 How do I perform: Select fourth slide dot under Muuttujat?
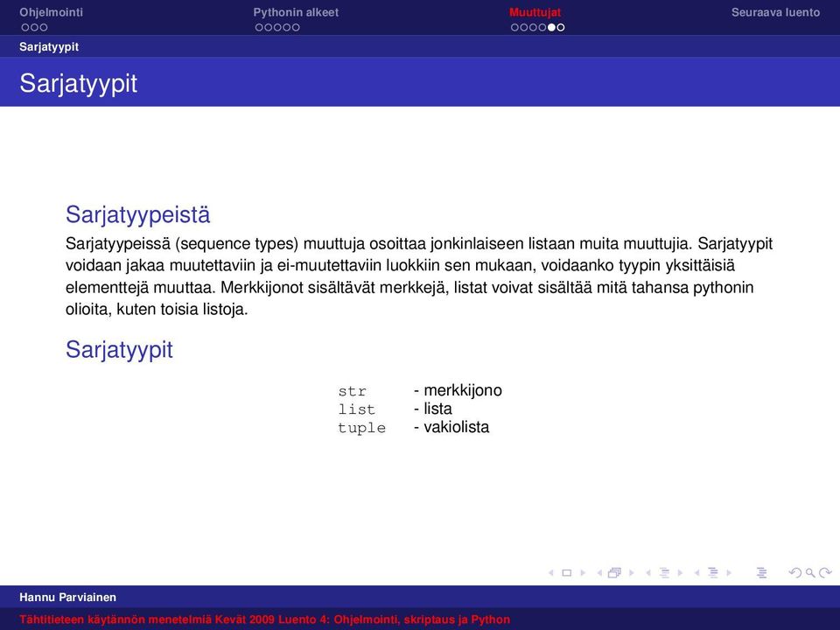(542, 27)
